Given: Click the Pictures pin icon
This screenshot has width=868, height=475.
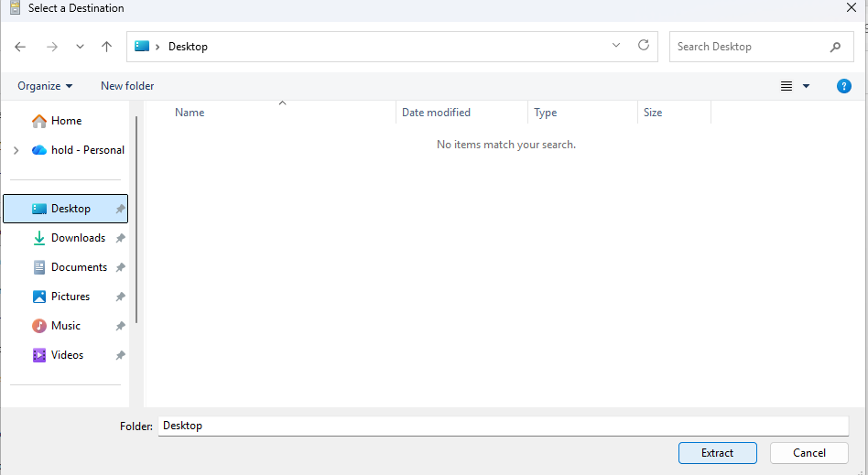Looking at the screenshot, I should pyautogui.click(x=120, y=297).
